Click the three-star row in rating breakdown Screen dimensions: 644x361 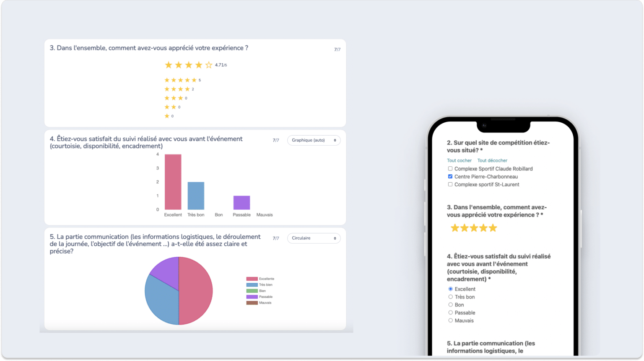(x=176, y=98)
